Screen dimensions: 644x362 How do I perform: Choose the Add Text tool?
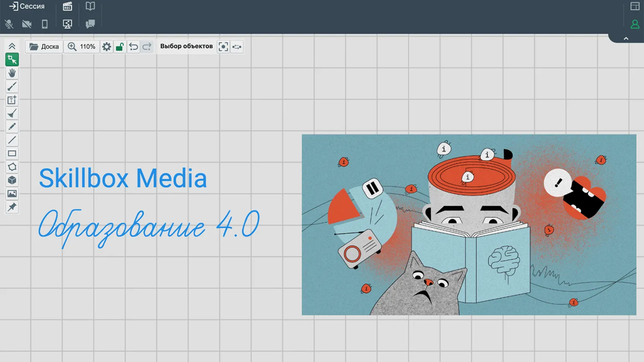click(x=12, y=100)
